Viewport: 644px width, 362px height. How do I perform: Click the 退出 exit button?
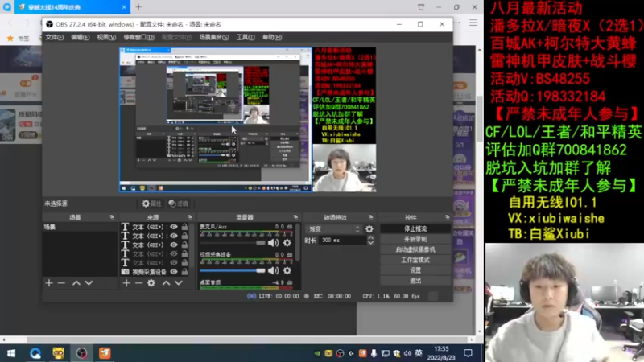pos(415,281)
